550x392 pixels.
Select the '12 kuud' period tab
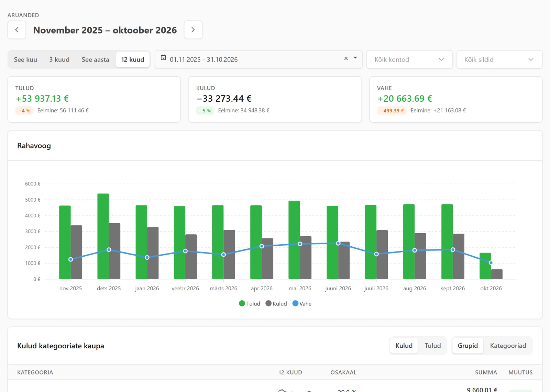click(133, 59)
